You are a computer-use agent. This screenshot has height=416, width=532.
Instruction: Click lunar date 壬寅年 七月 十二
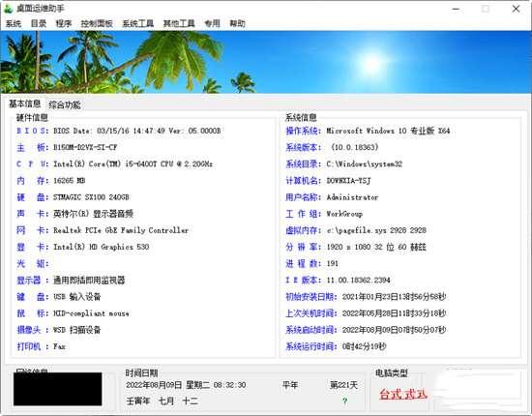click(162, 401)
